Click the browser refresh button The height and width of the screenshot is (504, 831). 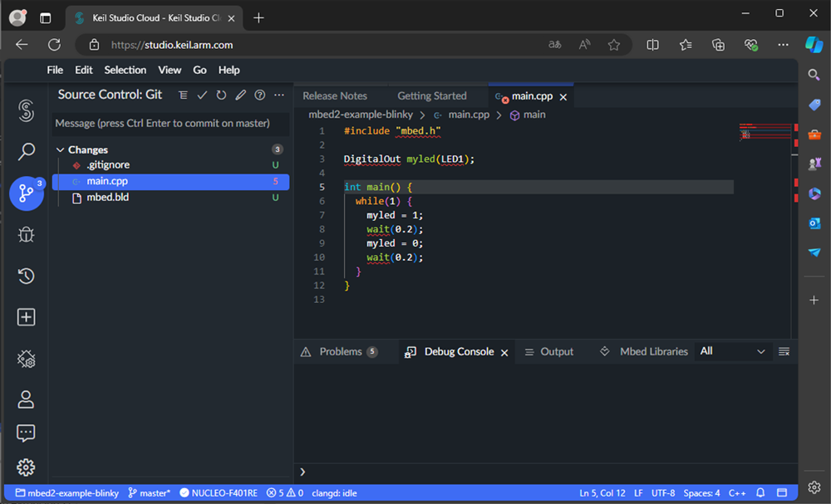point(54,45)
